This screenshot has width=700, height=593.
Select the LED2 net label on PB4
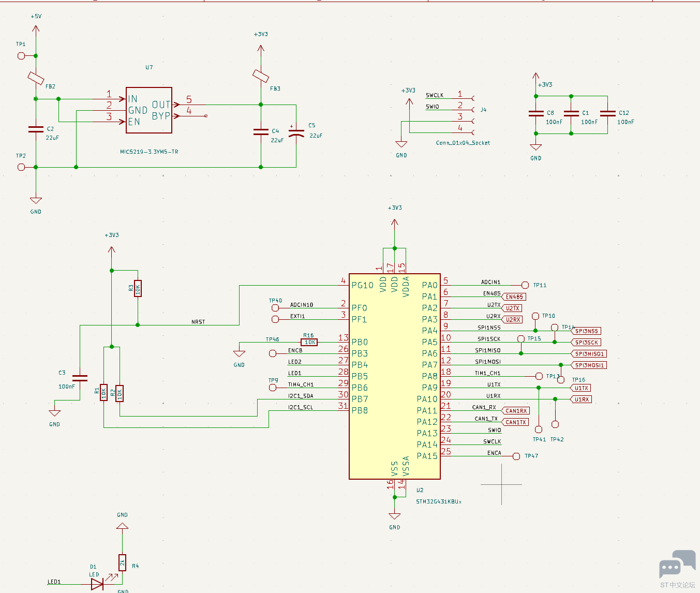pos(294,362)
